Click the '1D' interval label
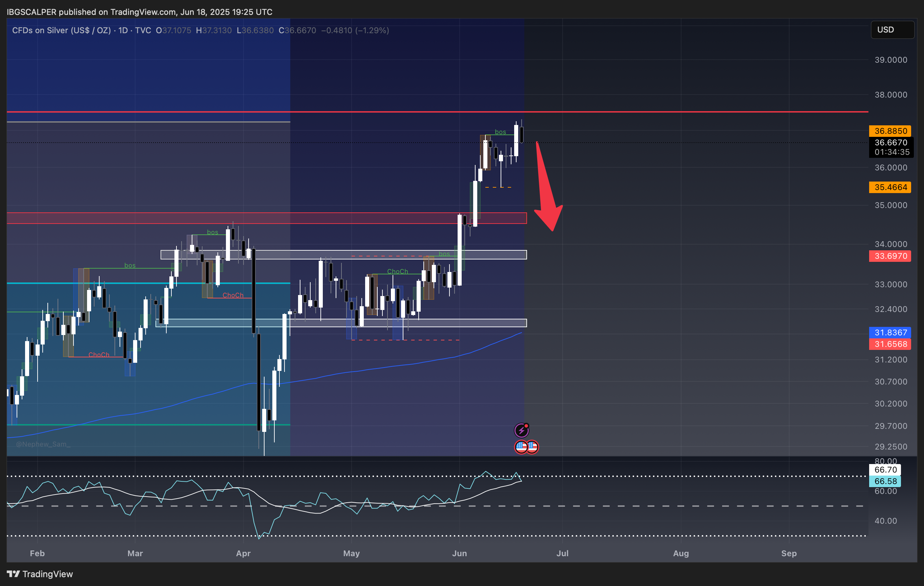 [x=123, y=30]
